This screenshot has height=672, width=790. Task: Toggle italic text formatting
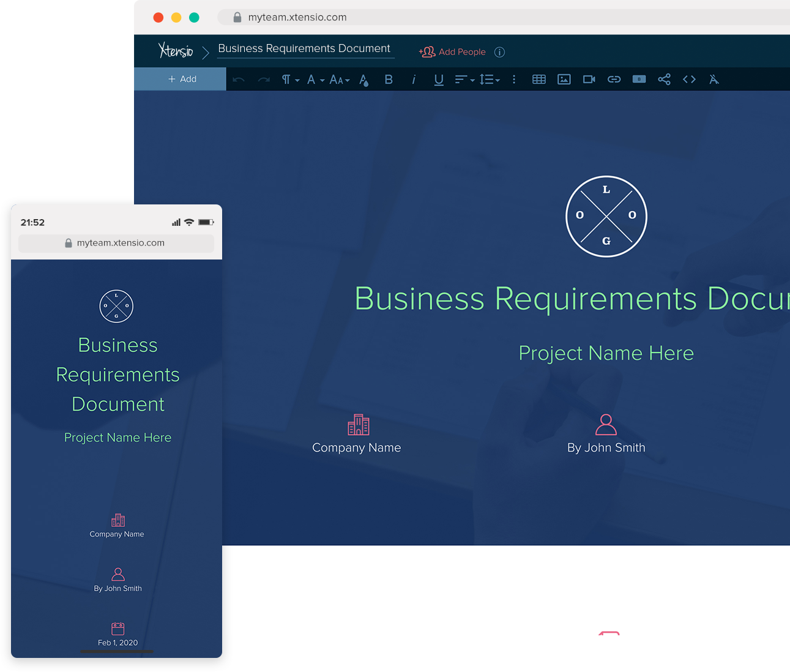[414, 80]
